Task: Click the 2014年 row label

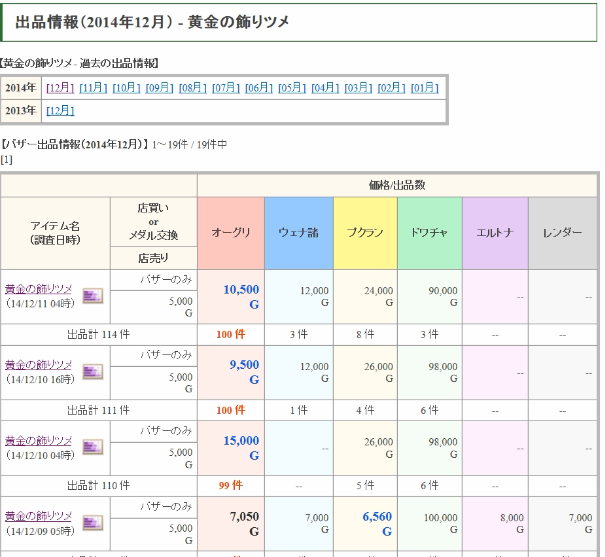Action: pyautogui.click(x=20, y=88)
